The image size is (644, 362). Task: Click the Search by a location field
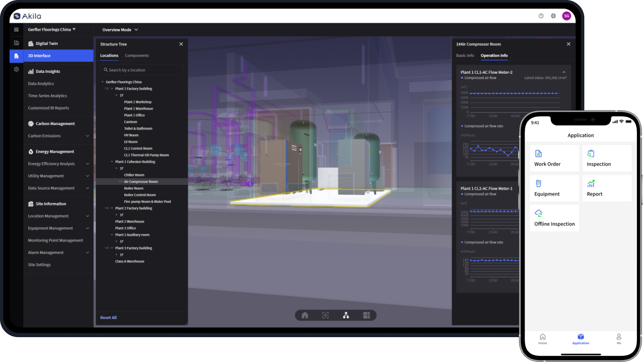tap(142, 70)
